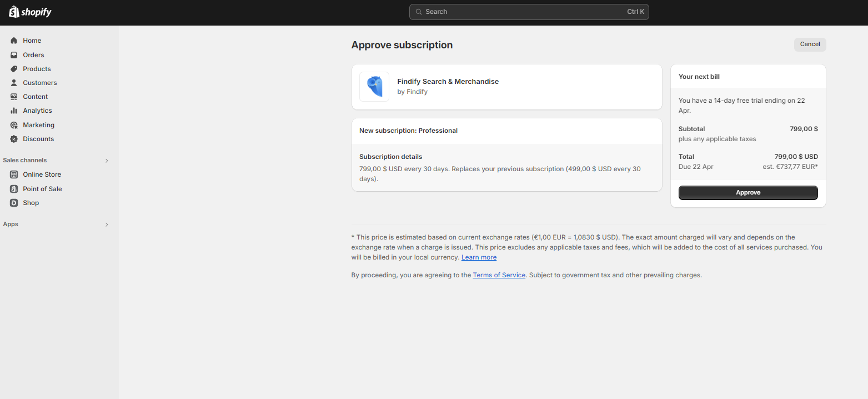The image size is (868, 399).
Task: Go to Customers
Action: 39,82
